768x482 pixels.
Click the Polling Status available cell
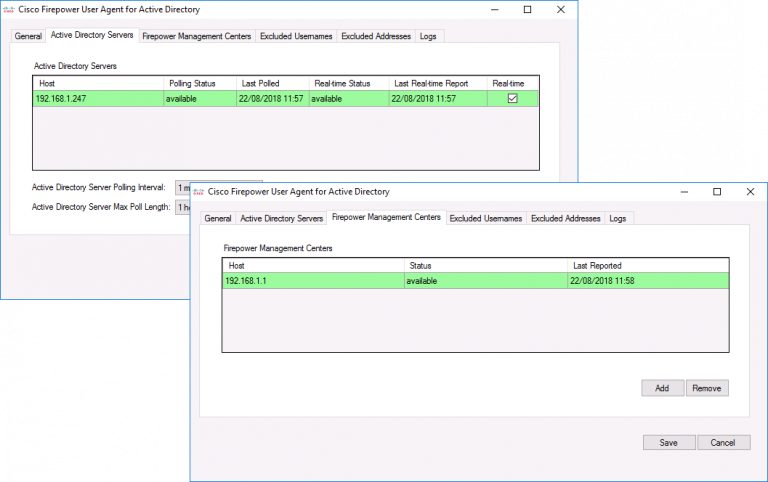200,98
